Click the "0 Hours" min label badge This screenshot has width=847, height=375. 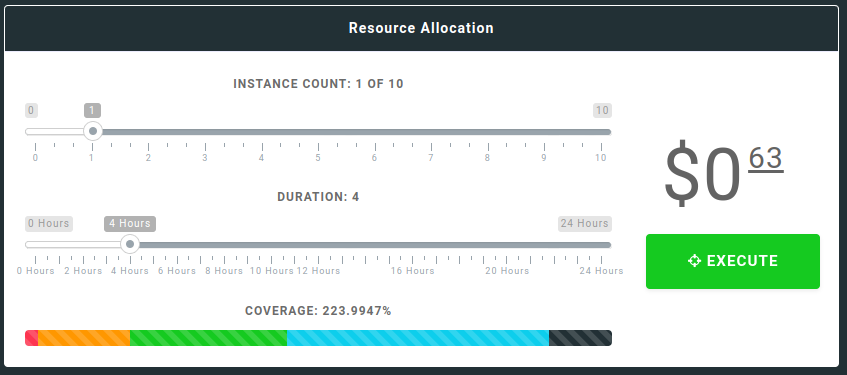point(49,223)
